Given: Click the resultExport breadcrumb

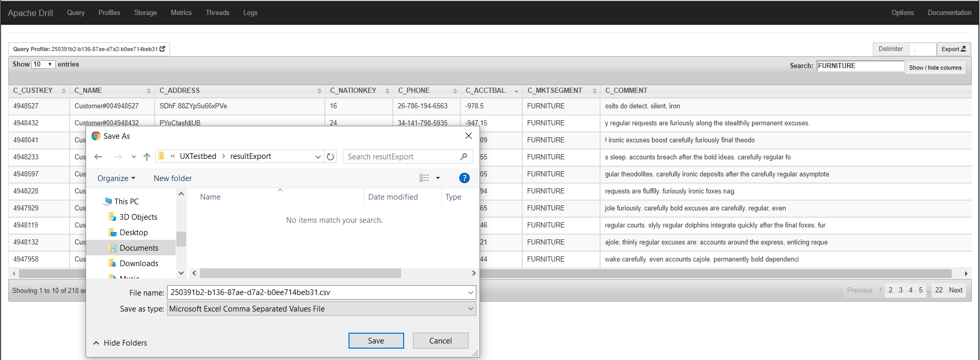Looking at the screenshot, I should click(251, 156).
